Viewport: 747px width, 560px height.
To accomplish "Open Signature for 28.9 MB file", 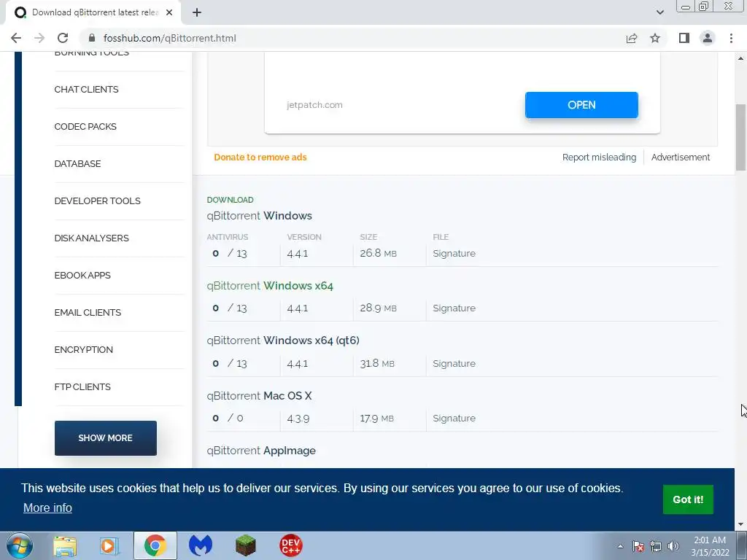I will click(x=454, y=308).
